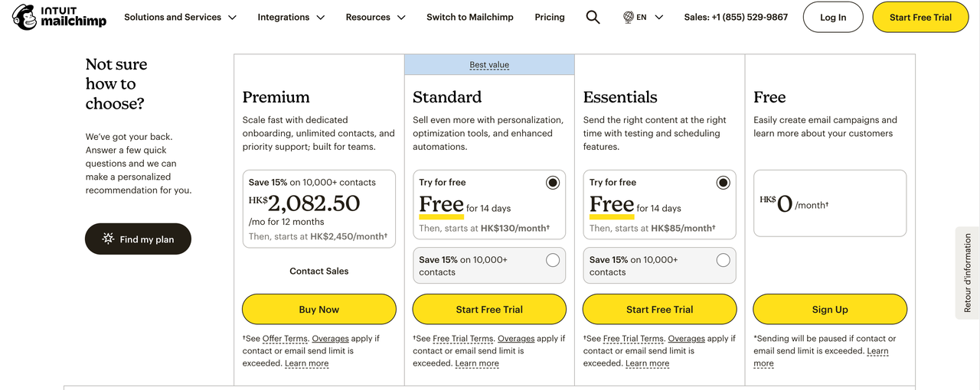Open the search magnifier icon

[593, 17]
